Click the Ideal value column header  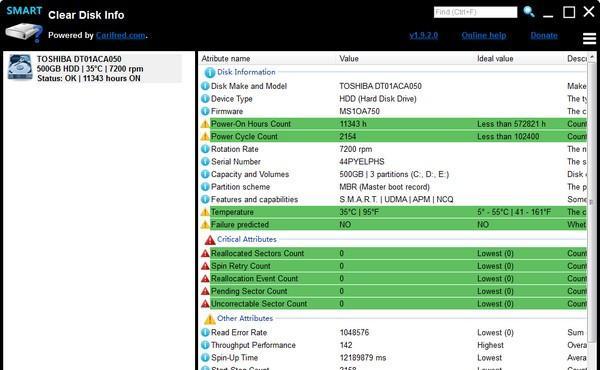495,59
